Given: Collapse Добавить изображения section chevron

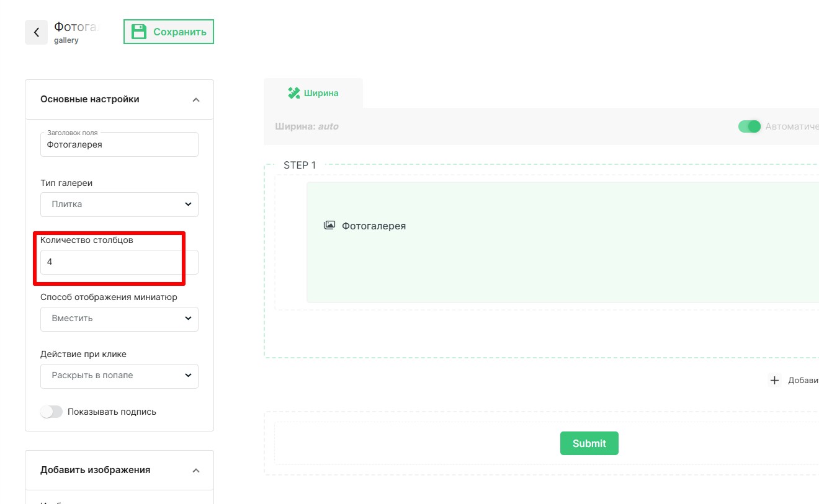Looking at the screenshot, I should tap(196, 470).
